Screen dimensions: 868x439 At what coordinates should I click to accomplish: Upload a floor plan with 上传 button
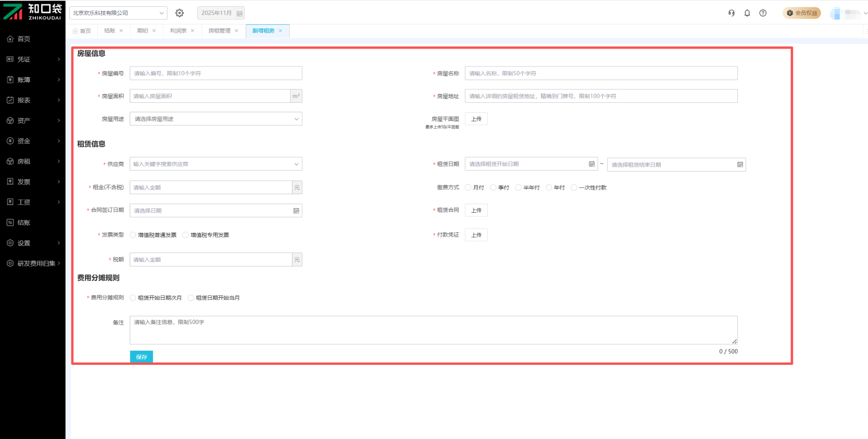[x=476, y=119]
